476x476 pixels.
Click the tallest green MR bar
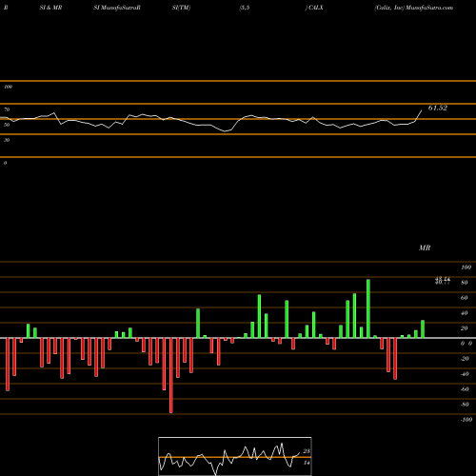coord(368,308)
